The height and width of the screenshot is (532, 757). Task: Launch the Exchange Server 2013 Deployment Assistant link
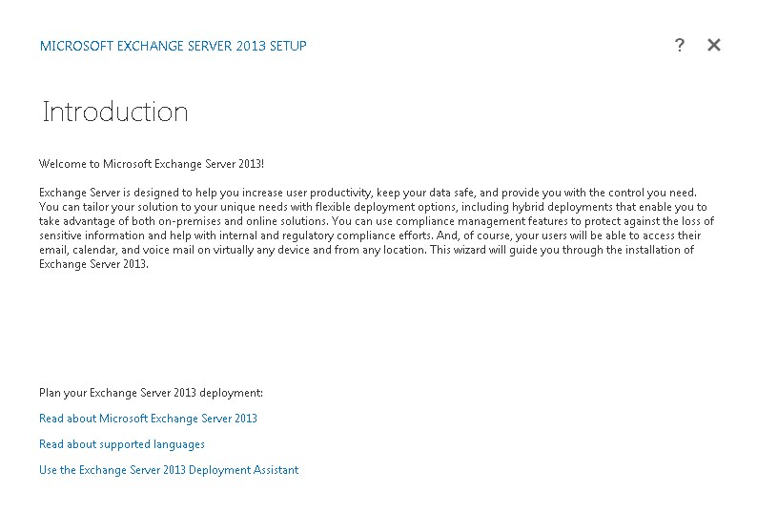point(169,470)
